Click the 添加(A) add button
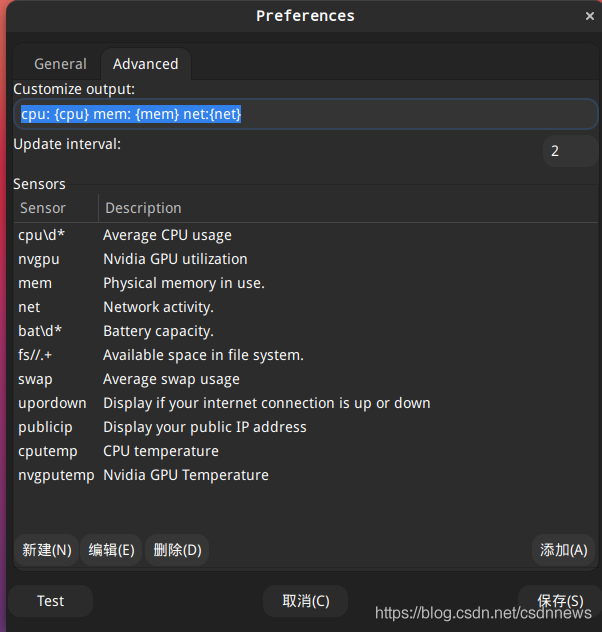The width and height of the screenshot is (602, 632). point(563,549)
